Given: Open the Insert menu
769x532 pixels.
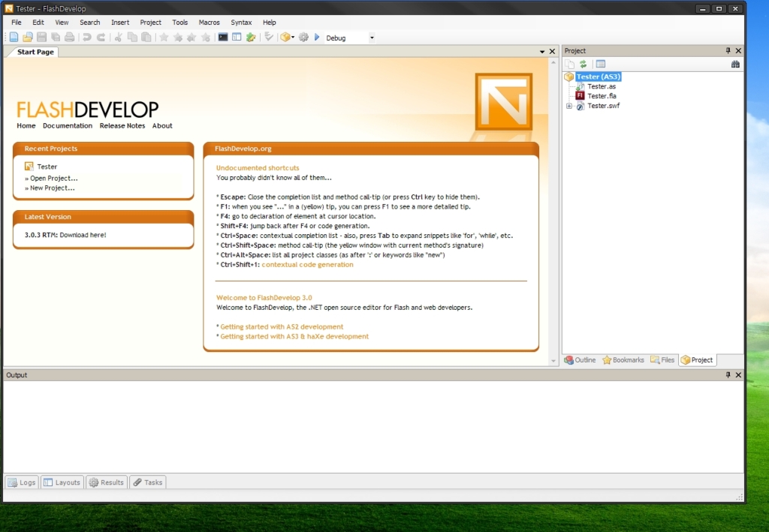Looking at the screenshot, I should 120,23.
